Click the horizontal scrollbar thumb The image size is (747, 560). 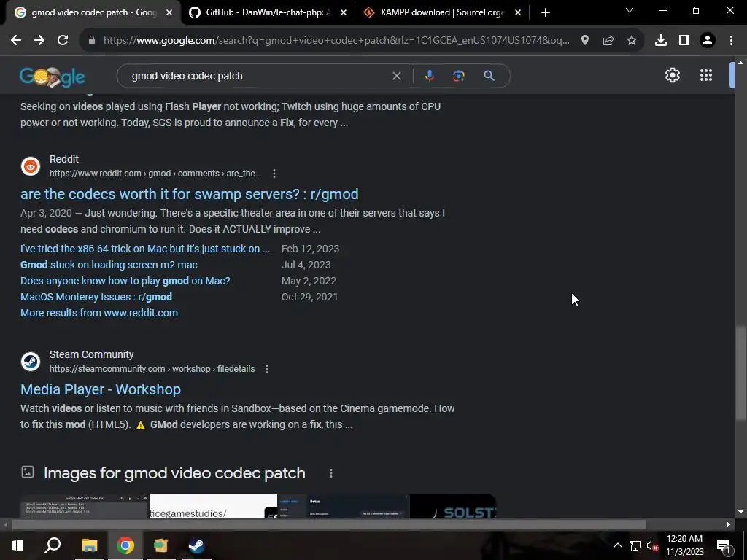329,525
